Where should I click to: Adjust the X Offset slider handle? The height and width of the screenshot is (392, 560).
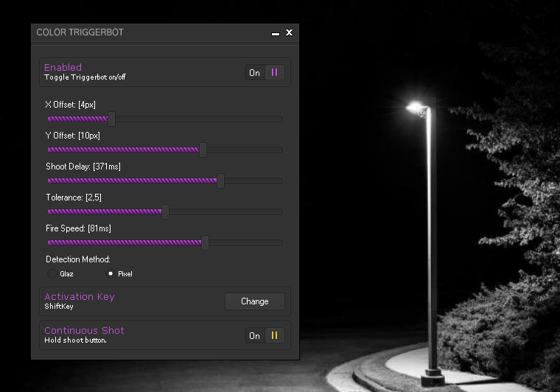pos(111,119)
